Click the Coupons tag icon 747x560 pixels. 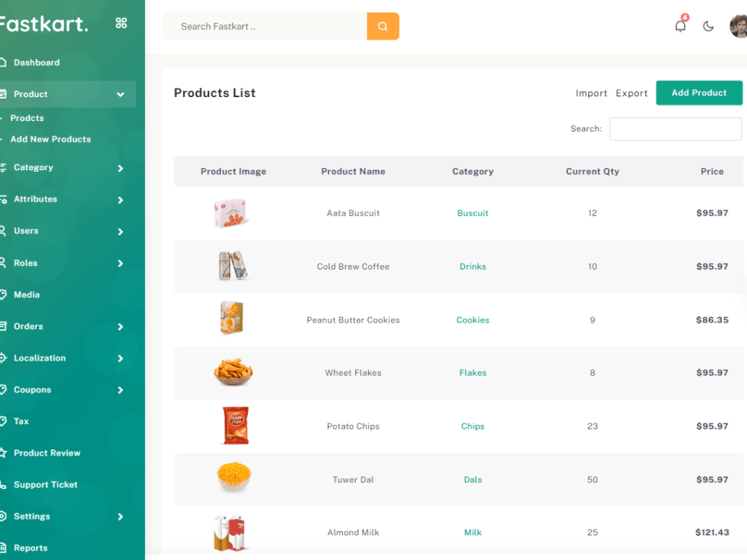(x=3, y=390)
